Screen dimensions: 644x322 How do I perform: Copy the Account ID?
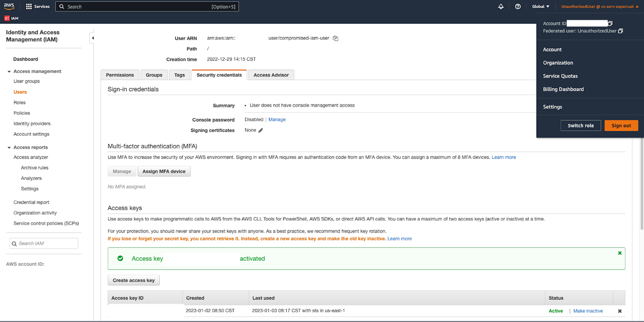(x=610, y=23)
